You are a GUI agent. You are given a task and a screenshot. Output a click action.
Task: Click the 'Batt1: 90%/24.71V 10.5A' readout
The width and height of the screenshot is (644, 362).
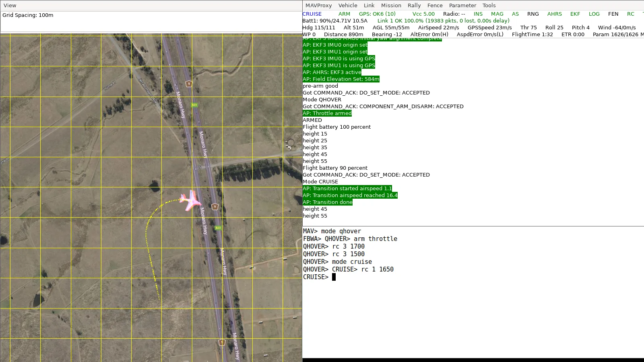pyautogui.click(x=335, y=21)
